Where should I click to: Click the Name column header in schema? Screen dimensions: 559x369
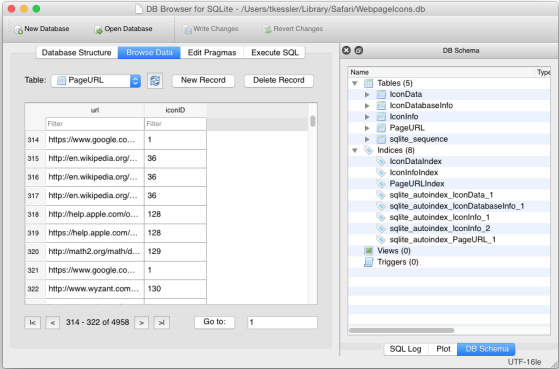coord(441,72)
